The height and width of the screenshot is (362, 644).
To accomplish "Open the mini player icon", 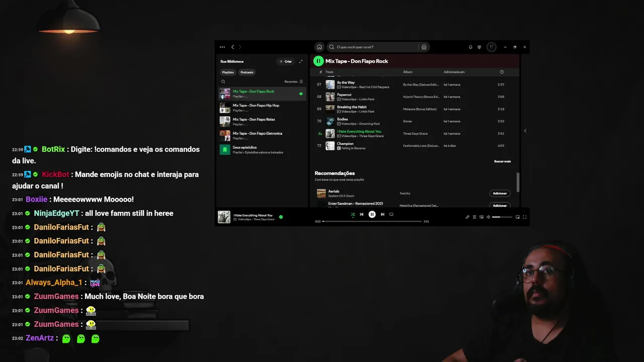I will click(x=518, y=217).
